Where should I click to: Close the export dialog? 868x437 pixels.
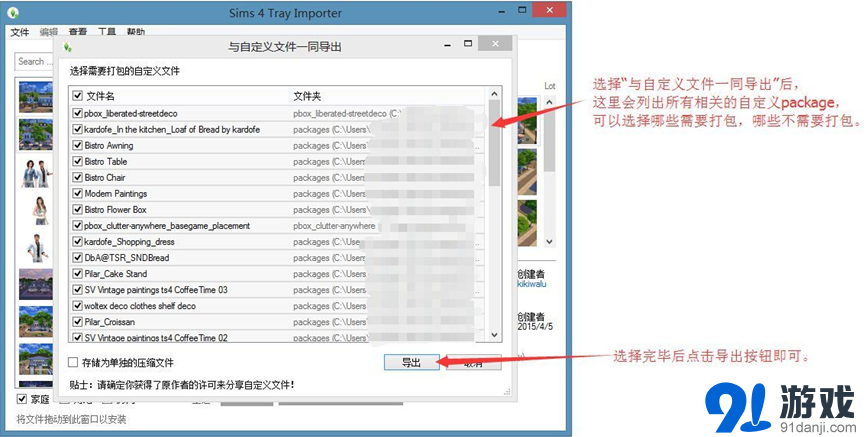(x=495, y=44)
